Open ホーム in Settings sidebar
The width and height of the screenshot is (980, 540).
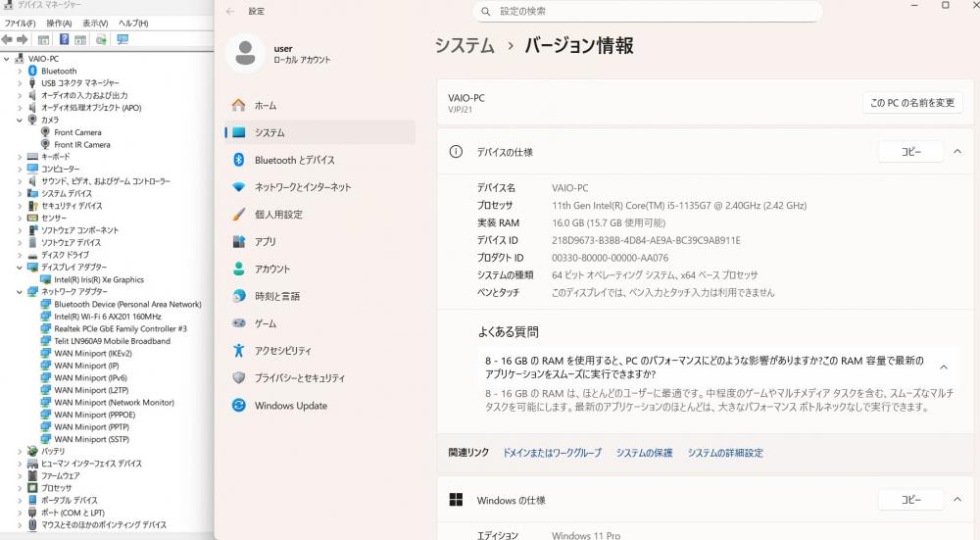(319, 106)
